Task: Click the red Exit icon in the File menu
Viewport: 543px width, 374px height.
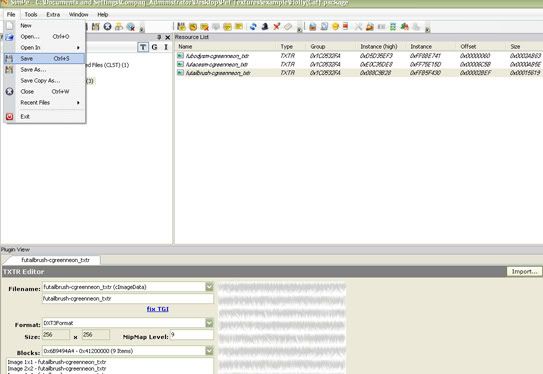Action: pos(9,117)
